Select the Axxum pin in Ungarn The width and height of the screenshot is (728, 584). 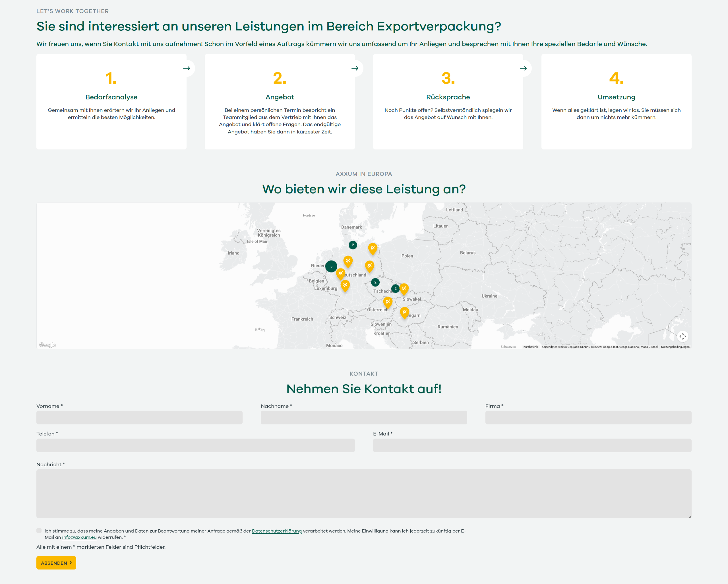pos(404,312)
